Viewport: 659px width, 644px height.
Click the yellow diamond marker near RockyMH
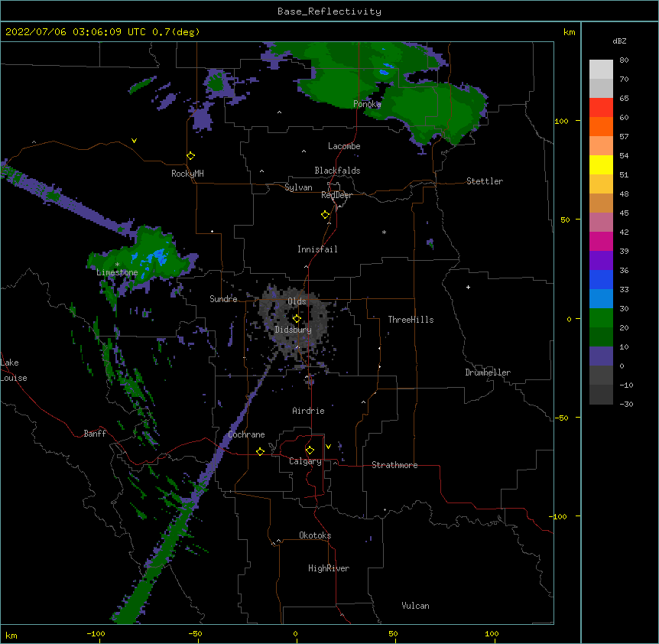(190, 156)
